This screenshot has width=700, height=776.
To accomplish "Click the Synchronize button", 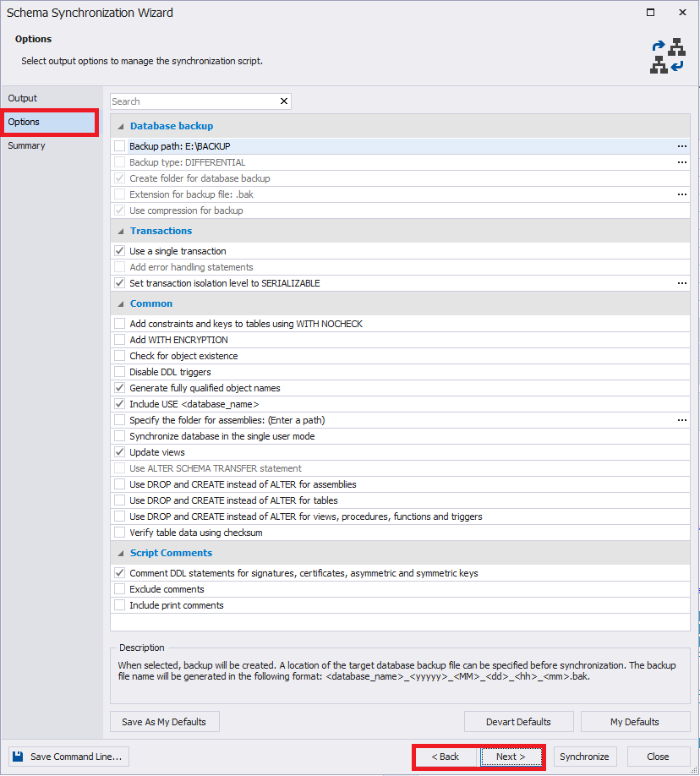I will click(585, 757).
